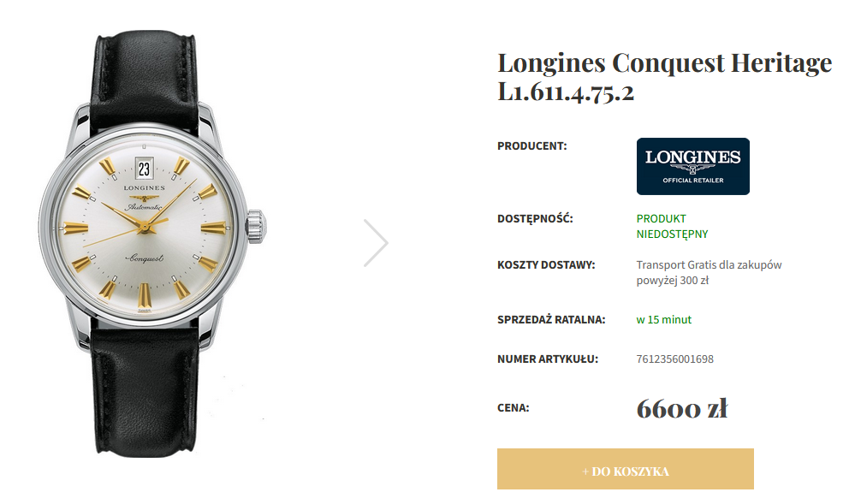The image size is (855, 504).
Task: Click the 6600 zł price
Action: click(x=682, y=408)
